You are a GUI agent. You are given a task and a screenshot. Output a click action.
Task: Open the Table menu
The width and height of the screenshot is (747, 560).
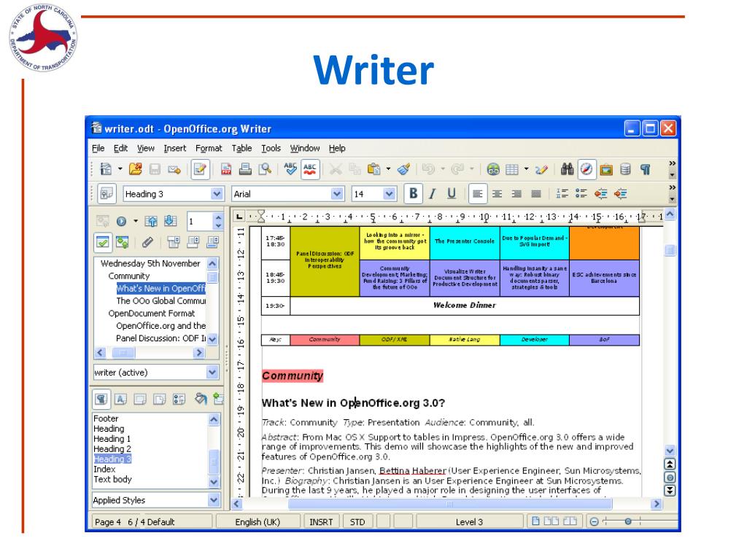coord(241,148)
